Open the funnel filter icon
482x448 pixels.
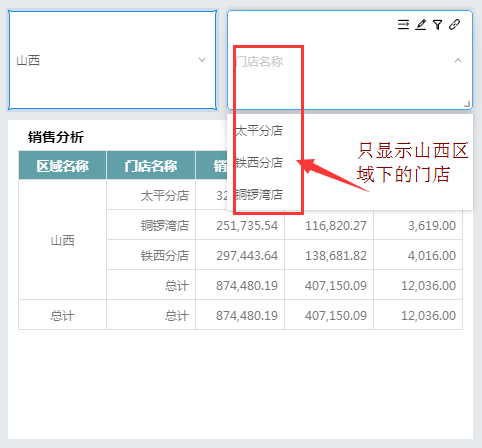coord(438,25)
